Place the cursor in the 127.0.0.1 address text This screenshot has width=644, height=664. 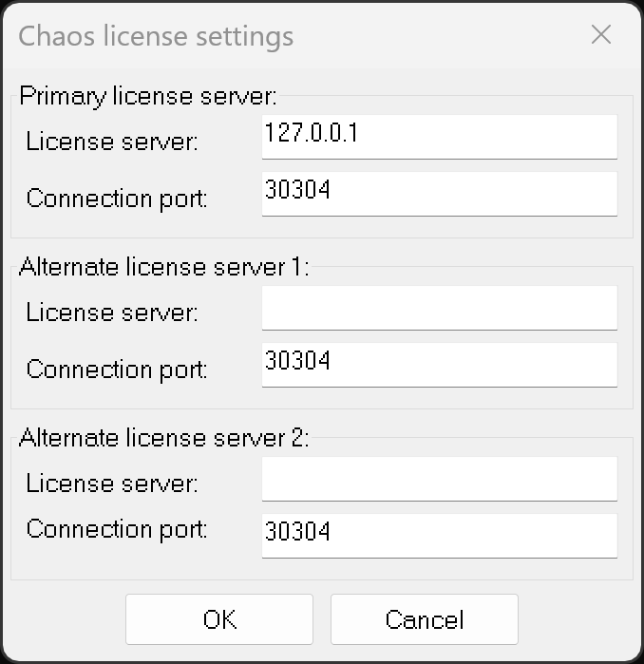coord(312,133)
